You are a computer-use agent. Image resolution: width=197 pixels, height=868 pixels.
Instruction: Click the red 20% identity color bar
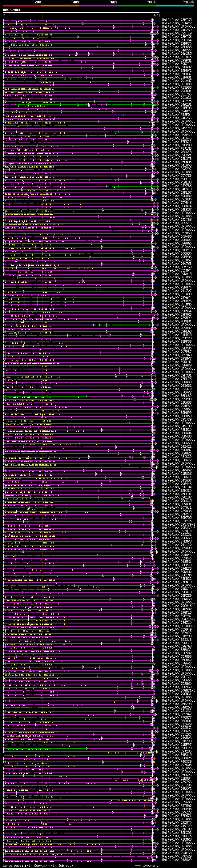pos(22,6)
